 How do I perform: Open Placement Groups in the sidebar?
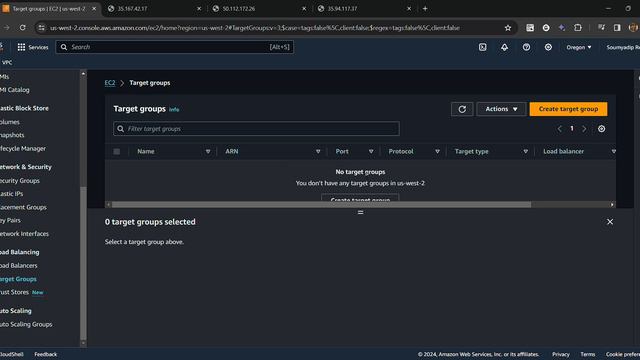23,207
